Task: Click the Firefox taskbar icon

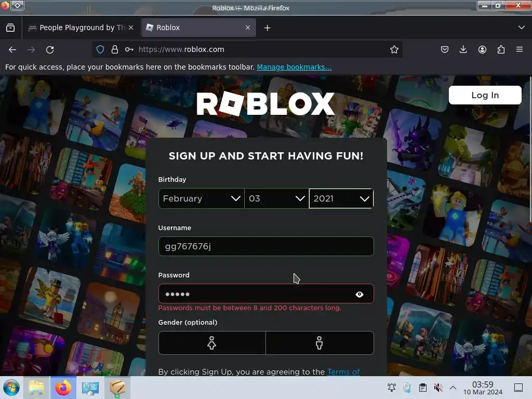Action: pyautogui.click(x=63, y=388)
